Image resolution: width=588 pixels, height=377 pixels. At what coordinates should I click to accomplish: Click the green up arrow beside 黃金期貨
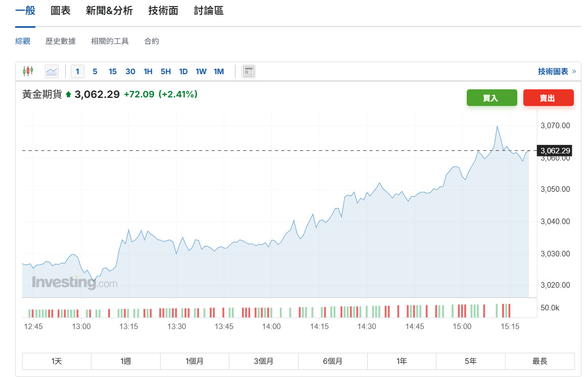(x=68, y=94)
